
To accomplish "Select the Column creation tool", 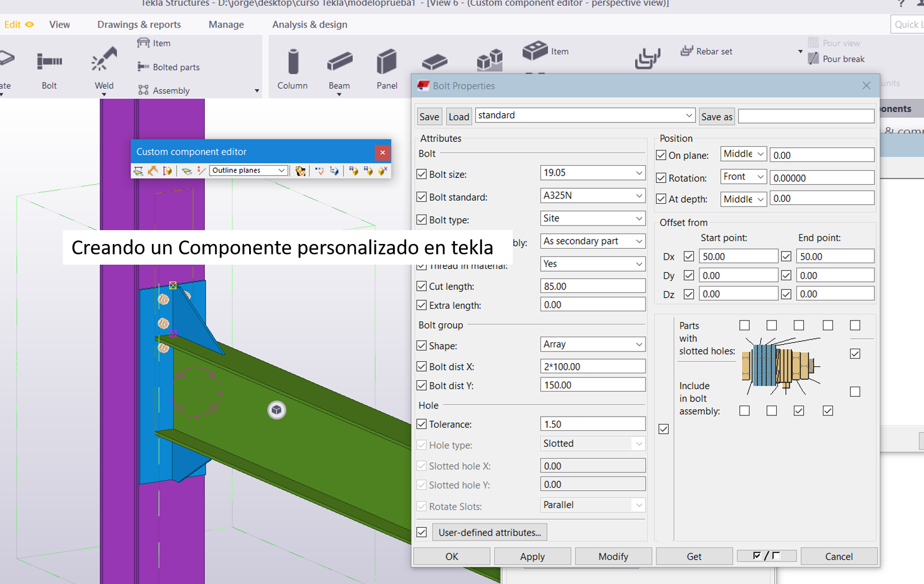I will (292, 68).
